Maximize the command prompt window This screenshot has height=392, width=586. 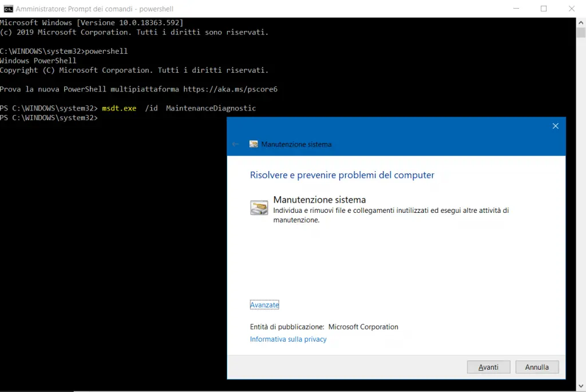(544, 9)
